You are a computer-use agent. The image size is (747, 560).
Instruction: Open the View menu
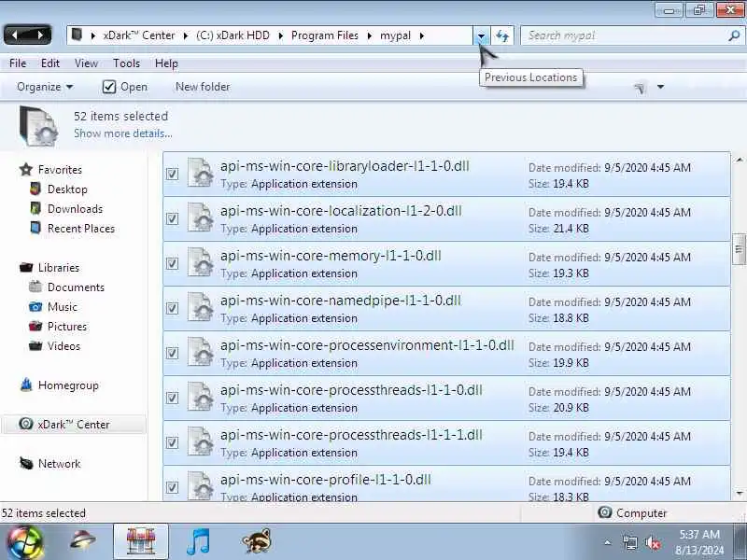tap(86, 63)
